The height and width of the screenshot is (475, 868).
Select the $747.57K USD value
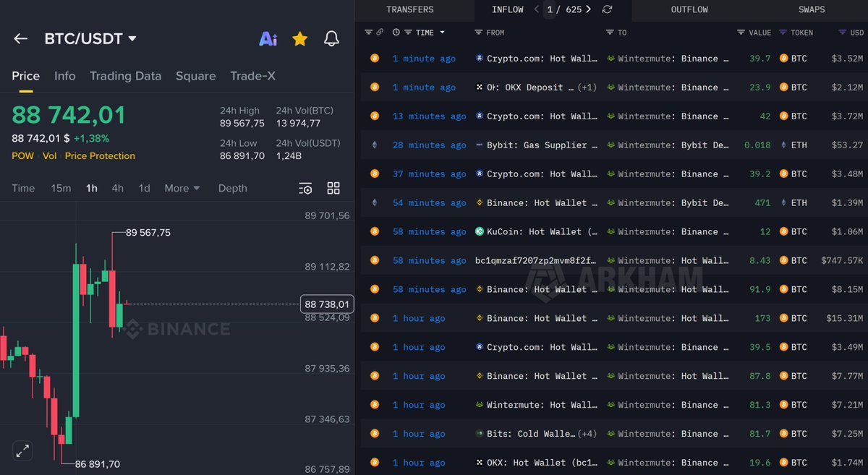pos(843,261)
